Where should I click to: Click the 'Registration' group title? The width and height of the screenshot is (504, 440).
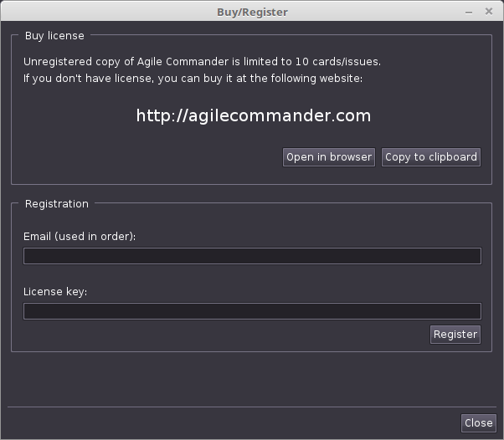[57, 204]
